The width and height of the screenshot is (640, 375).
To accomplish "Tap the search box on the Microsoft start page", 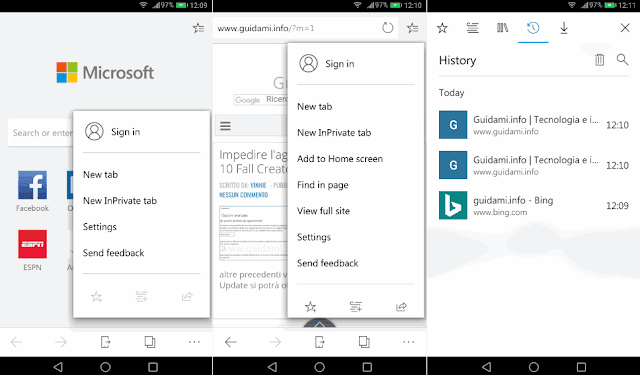I will point(40,133).
